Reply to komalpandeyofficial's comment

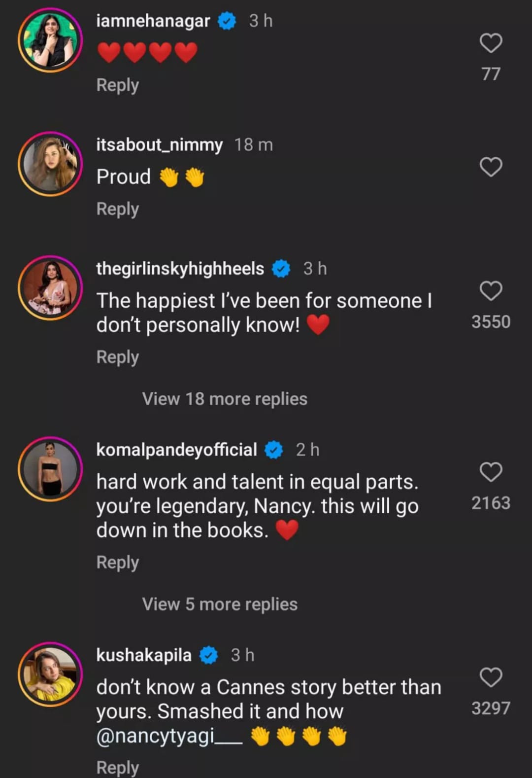click(x=118, y=563)
